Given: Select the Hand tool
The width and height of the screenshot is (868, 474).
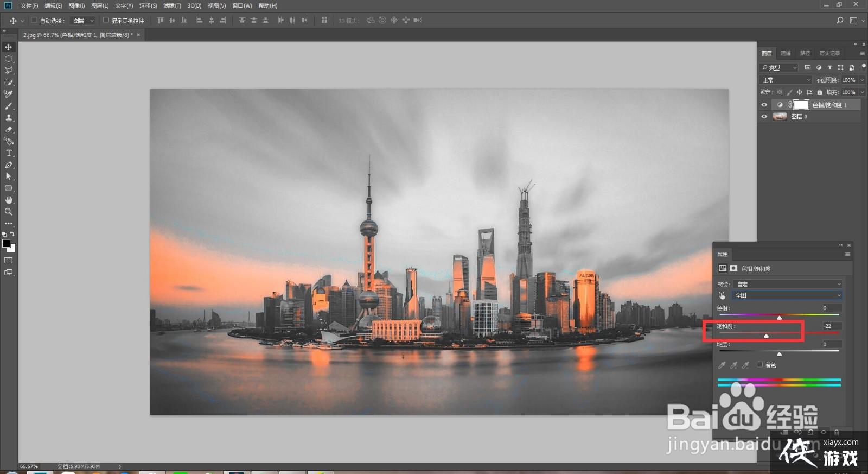Looking at the screenshot, I should [9, 200].
